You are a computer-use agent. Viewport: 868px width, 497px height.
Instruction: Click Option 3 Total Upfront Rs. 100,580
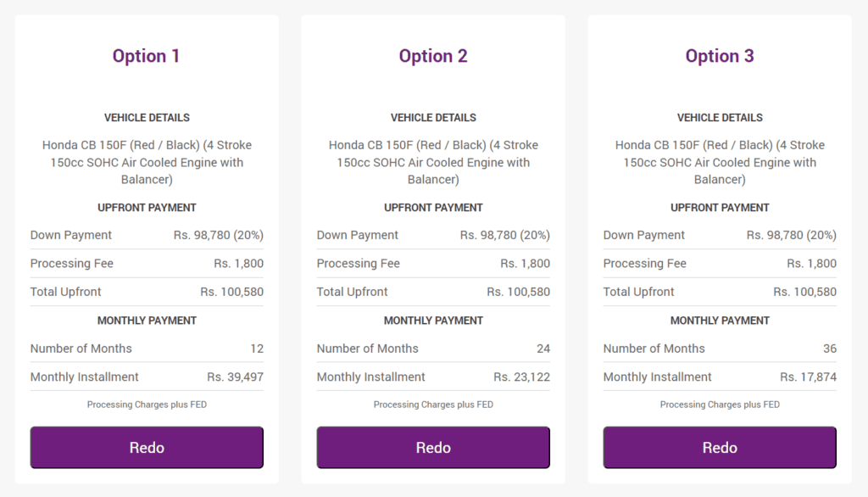pos(805,292)
